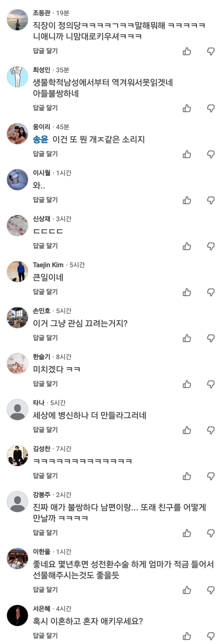Image resolution: width=224 pixels, height=644 pixels.
Task: Thumbs up 강봉주's comment
Action: tap(187, 533)
